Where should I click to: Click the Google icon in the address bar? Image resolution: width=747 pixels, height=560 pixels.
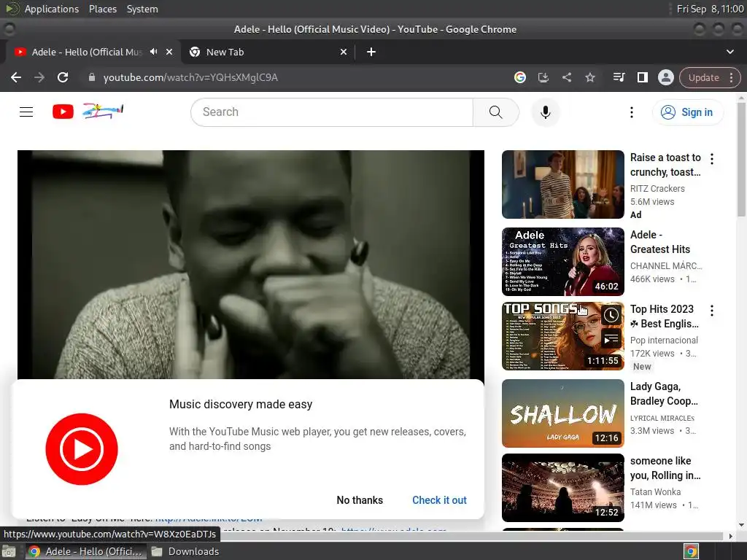[520, 77]
